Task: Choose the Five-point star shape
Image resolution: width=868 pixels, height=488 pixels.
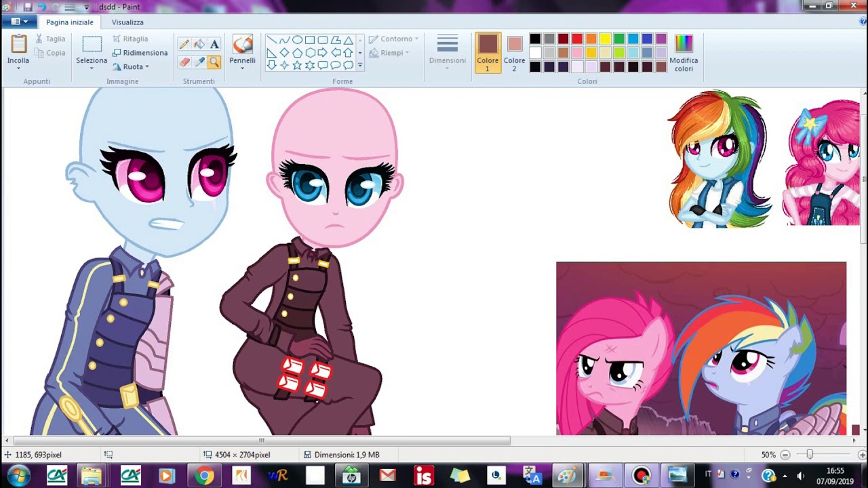Action: [297, 65]
